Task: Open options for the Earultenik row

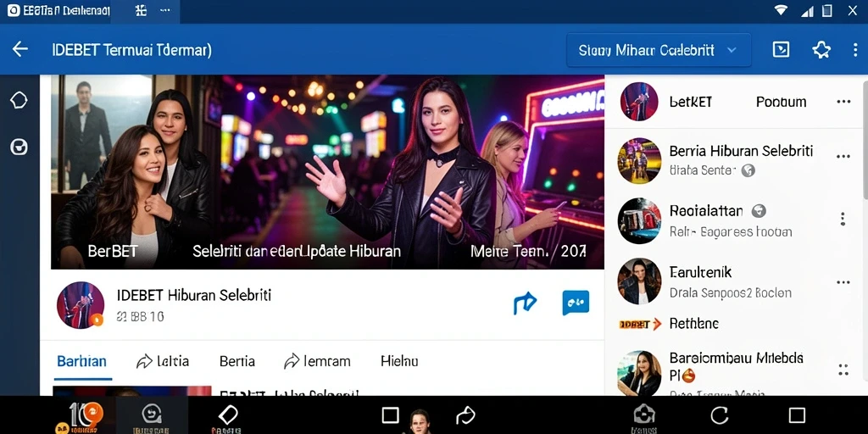Action: 843,282
